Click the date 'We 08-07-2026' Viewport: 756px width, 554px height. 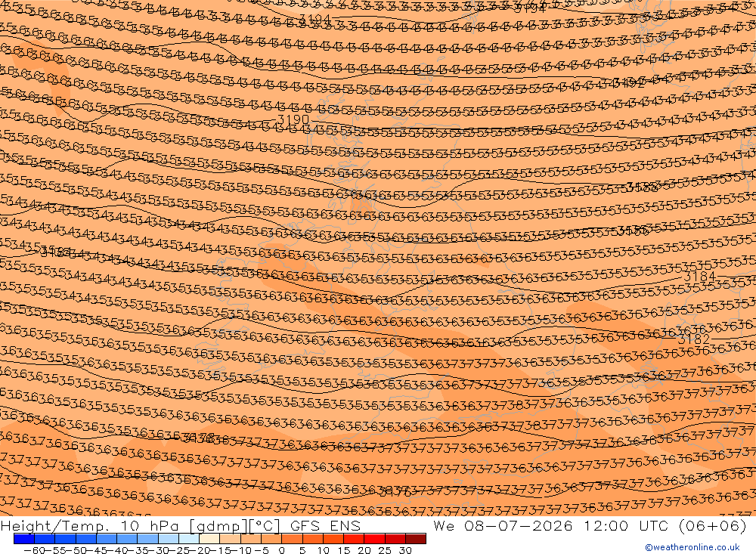pos(503,525)
